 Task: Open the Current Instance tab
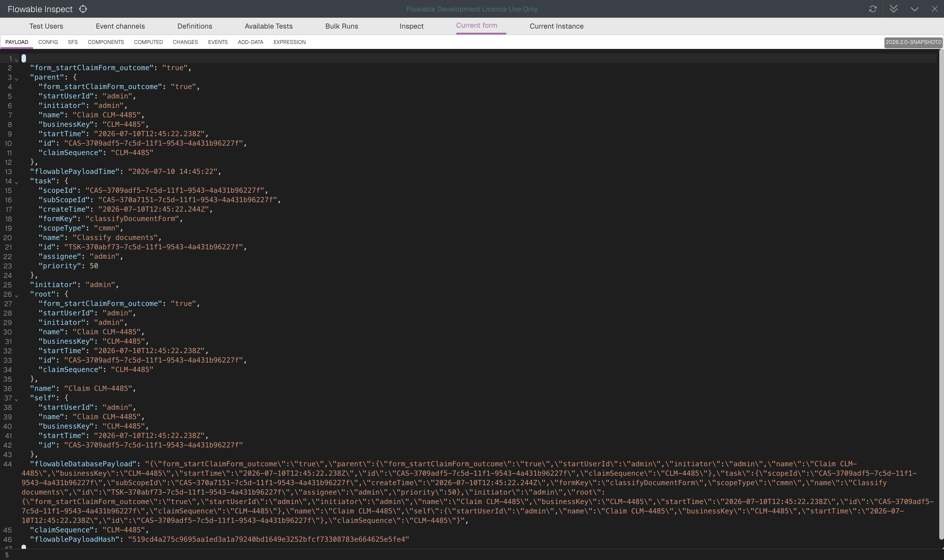[x=557, y=26]
